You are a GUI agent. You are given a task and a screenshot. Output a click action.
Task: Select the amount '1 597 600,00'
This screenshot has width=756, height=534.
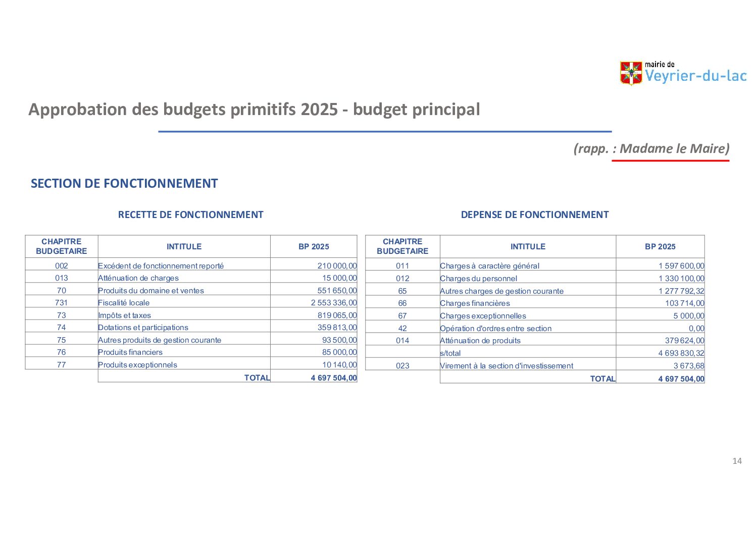pos(681,266)
